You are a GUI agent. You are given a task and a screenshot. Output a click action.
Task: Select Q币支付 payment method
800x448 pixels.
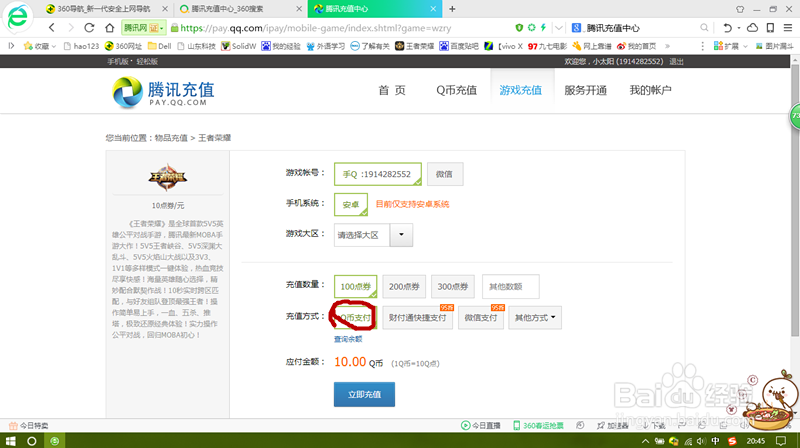tap(355, 317)
